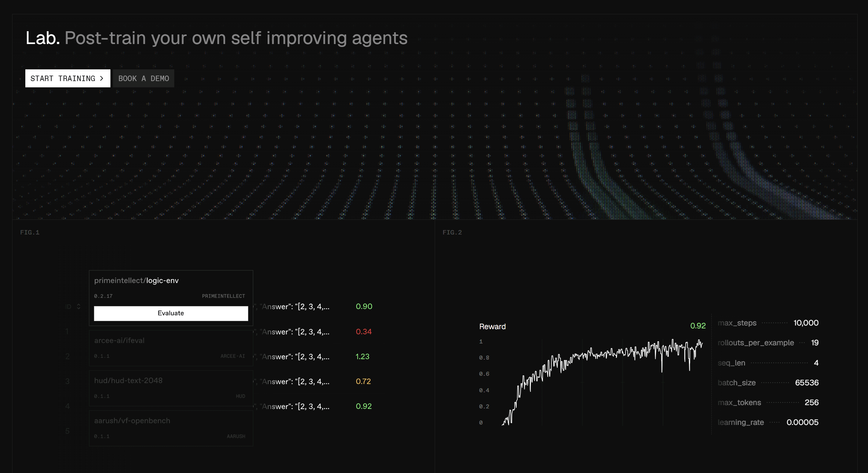Screen dimensions: 868x473
Task: Click the Evaluate button for logic-env
Action: pos(171,313)
